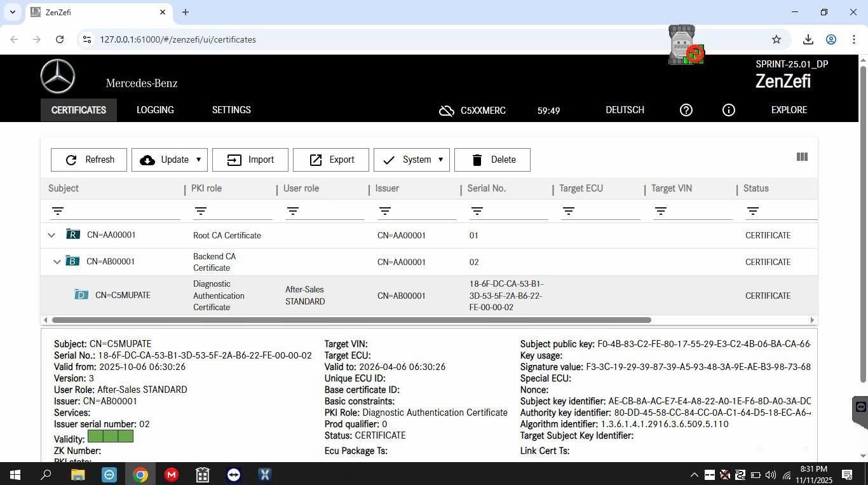View application info via the info icon
868x485 pixels.
pos(728,110)
